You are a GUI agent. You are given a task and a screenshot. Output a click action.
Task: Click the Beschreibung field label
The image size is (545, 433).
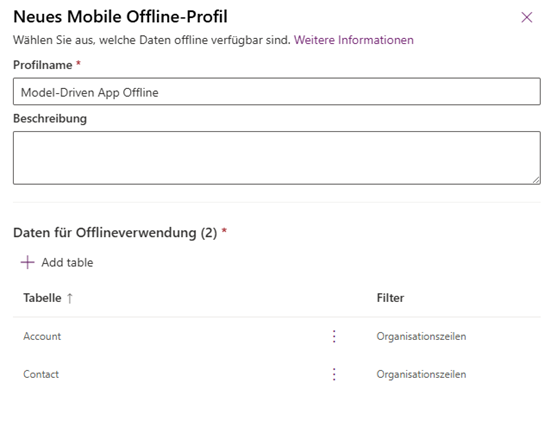50,119
